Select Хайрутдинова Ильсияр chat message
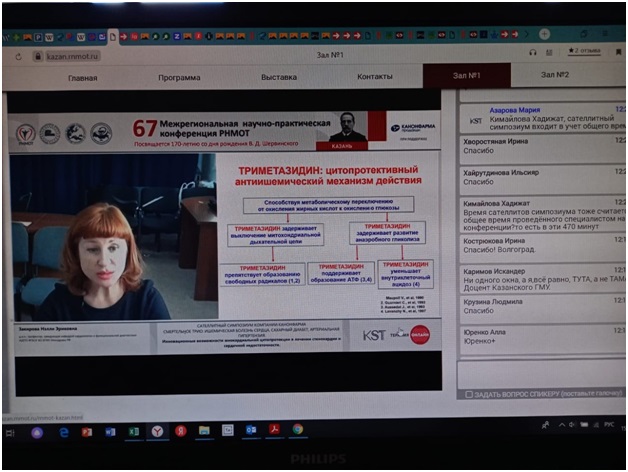The width and height of the screenshot is (628, 472). click(x=543, y=180)
